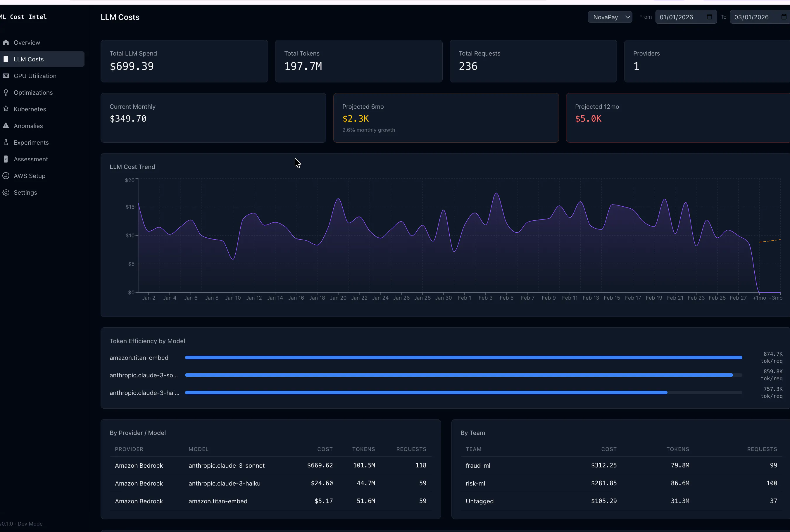Click the Overview home icon
This screenshot has height=532, width=790.
[6, 42]
